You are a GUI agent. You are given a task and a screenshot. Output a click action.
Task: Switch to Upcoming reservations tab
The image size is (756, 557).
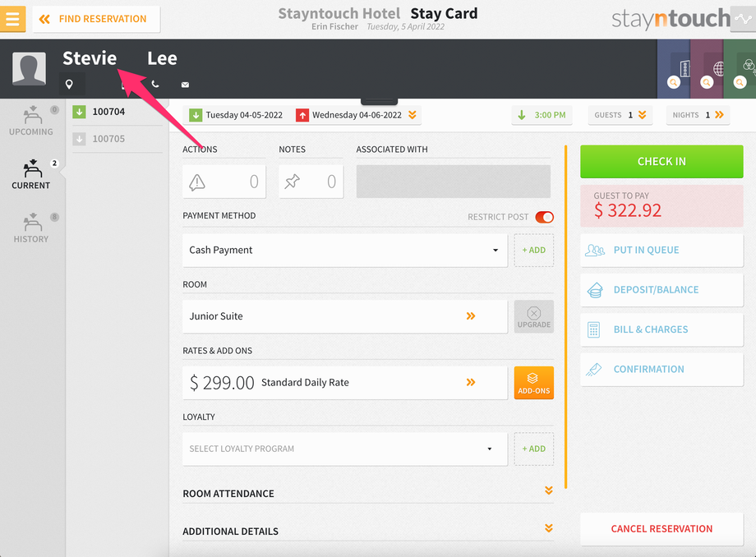31,121
